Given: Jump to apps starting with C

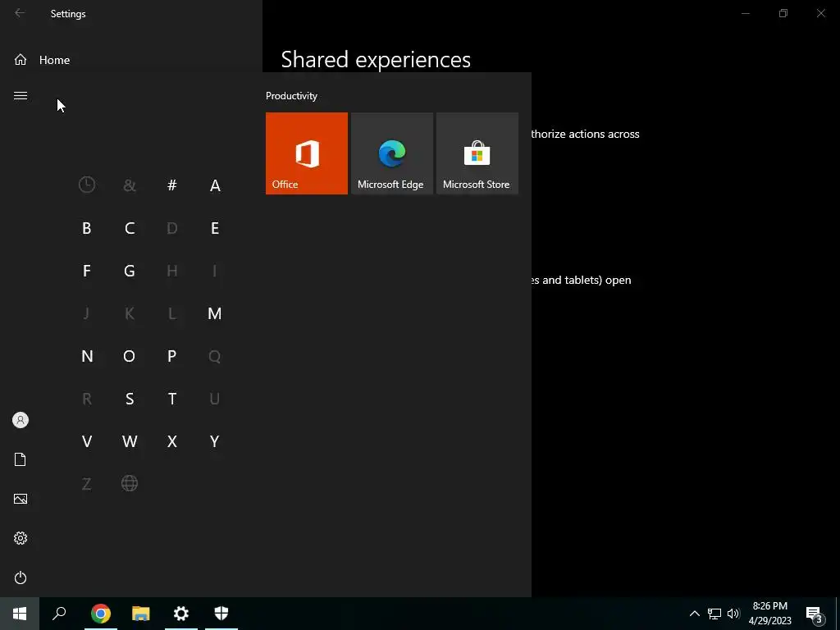Looking at the screenshot, I should tap(130, 228).
